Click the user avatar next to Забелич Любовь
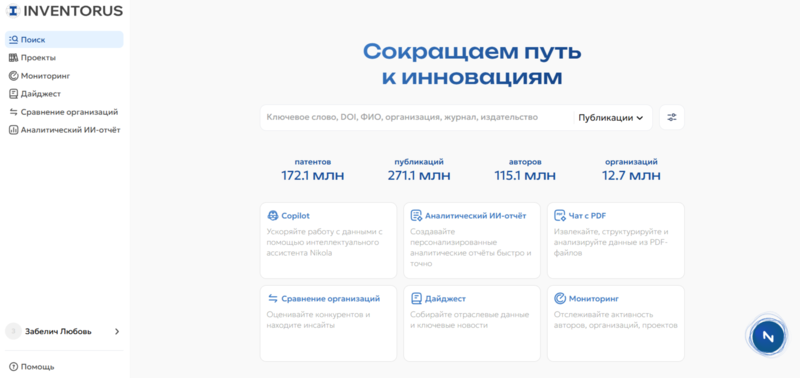Viewport: 800px width, 378px height. pos(13,332)
